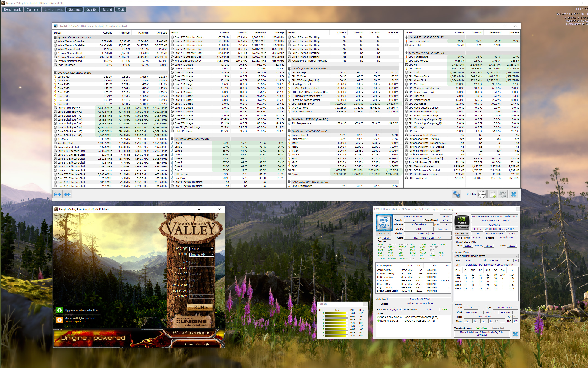Open the Quality menu in the Valley top bar
This screenshot has width=588, height=368.
(91, 9)
